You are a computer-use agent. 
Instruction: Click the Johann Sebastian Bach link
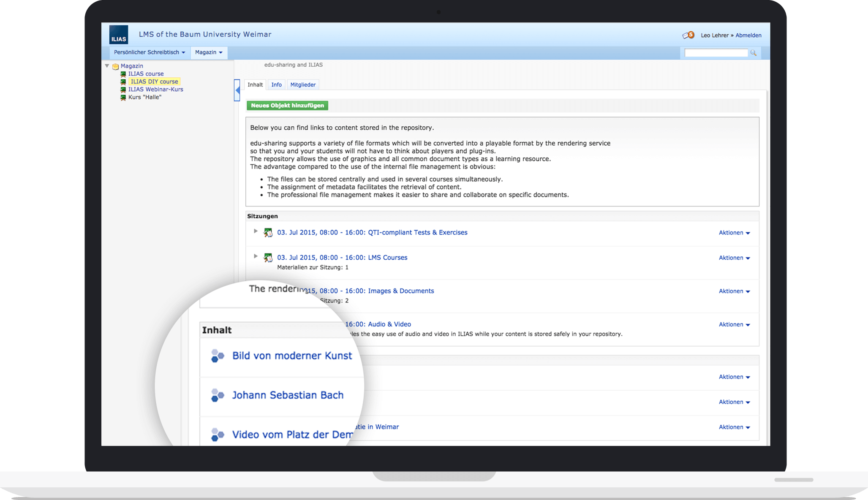[x=288, y=395]
